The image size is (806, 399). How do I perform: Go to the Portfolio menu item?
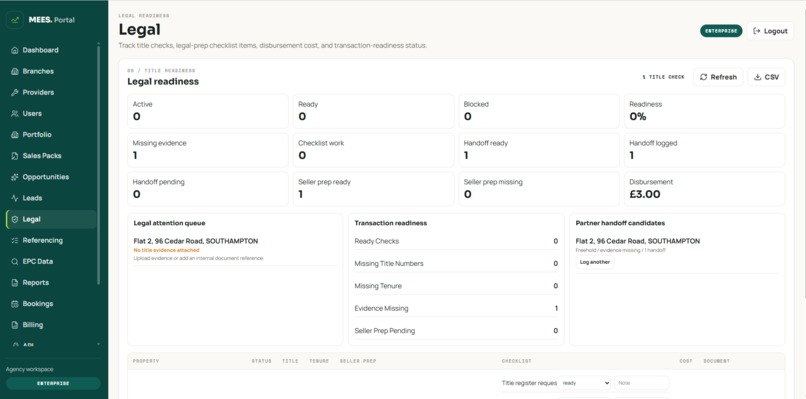pyautogui.click(x=50, y=135)
